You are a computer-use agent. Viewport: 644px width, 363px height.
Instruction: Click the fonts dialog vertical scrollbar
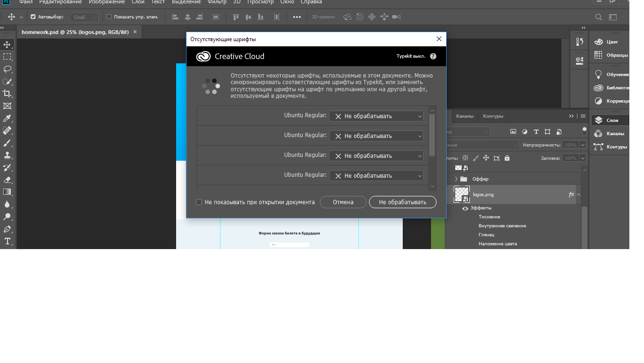432,135
